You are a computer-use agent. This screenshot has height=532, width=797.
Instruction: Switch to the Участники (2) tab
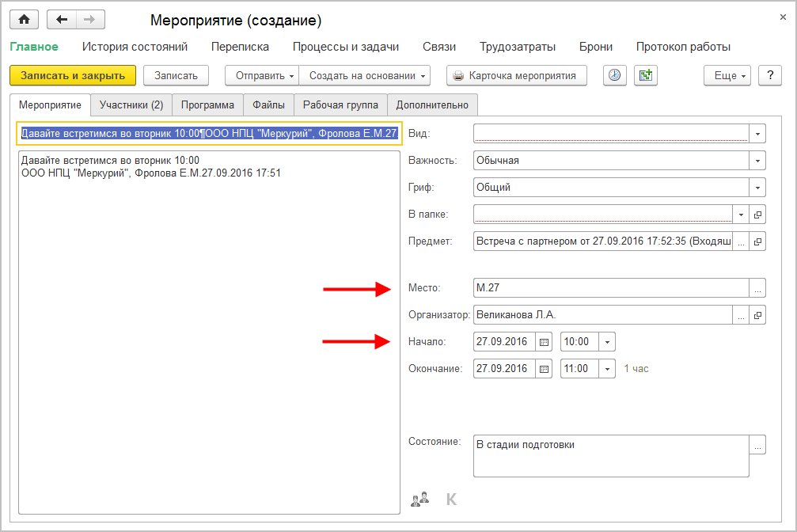click(131, 104)
